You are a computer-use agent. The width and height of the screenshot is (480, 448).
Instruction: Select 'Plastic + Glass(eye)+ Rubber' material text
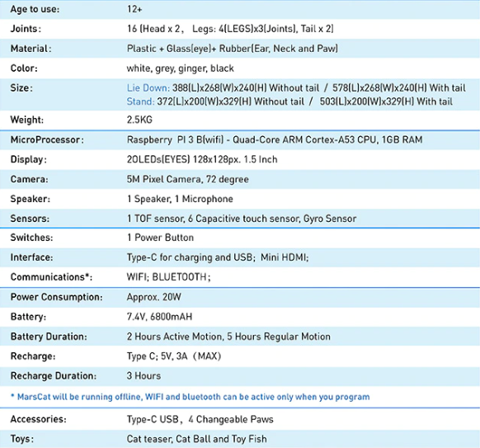pyautogui.click(x=189, y=49)
